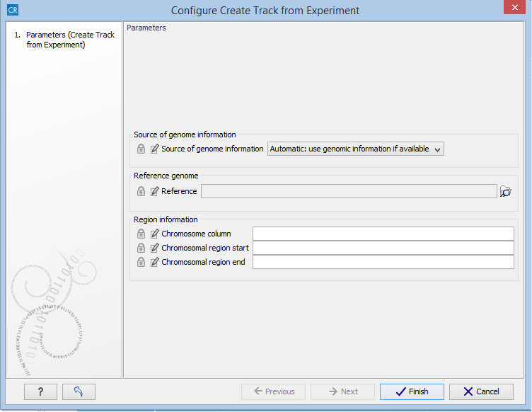The width and height of the screenshot is (532, 412).
Task: Browse for reference genome with folder icon
Action: tap(506, 191)
